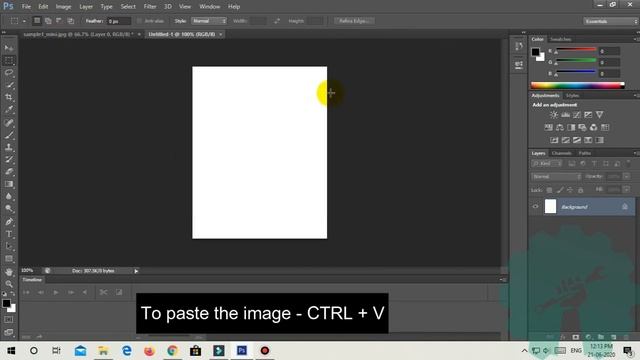Show hidden system tray icons chevron
The image size is (640, 360).
pos(524,351)
